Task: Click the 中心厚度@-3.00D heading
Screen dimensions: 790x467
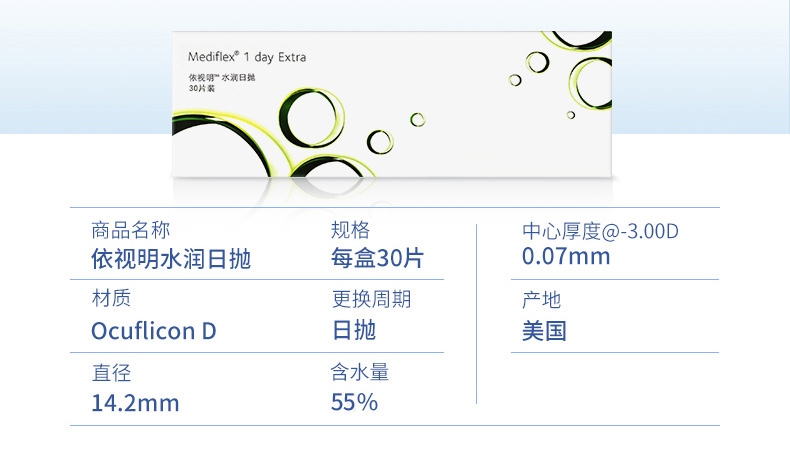Action: pos(600,231)
